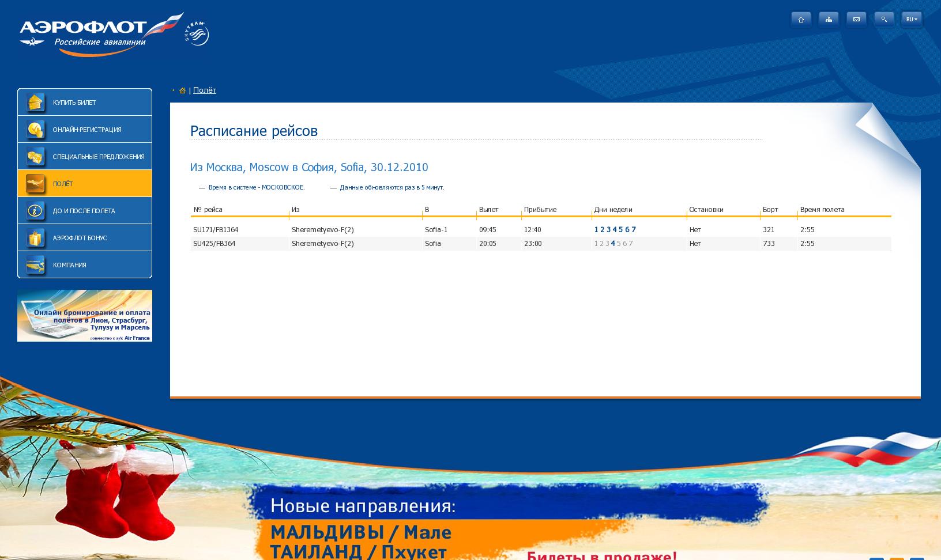This screenshot has height=560, width=941.
Task: Click the Aeroflot logo
Action: pos(101,35)
